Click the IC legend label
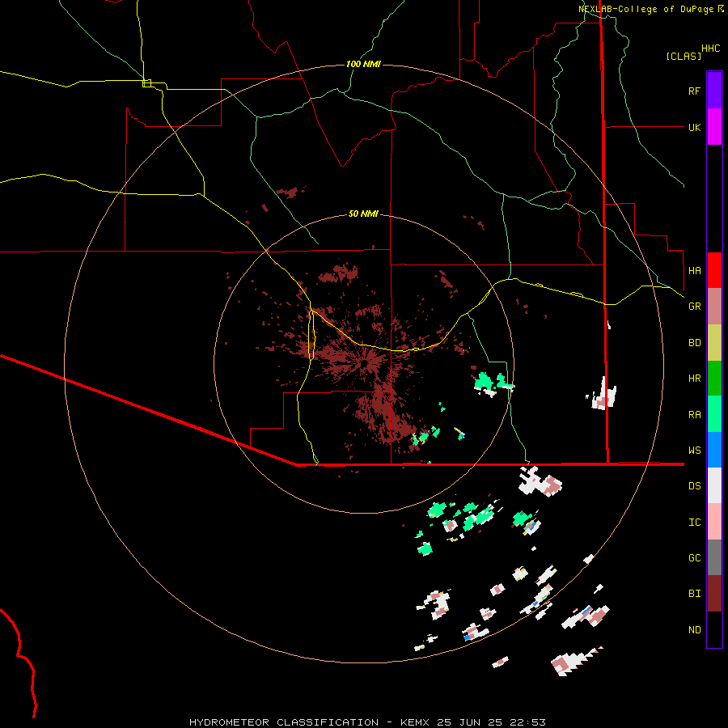 [x=694, y=523]
